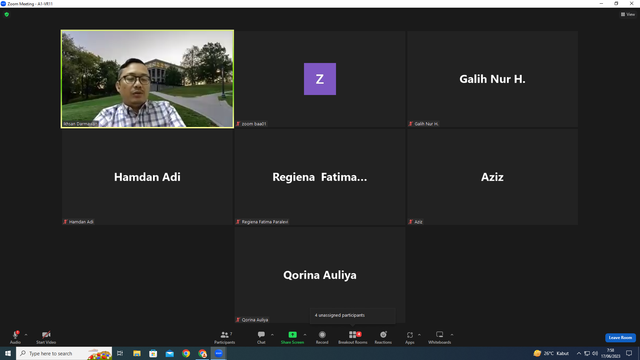
Task: Select the zoom baa01 participant tile
Action: pyautogui.click(x=320, y=79)
